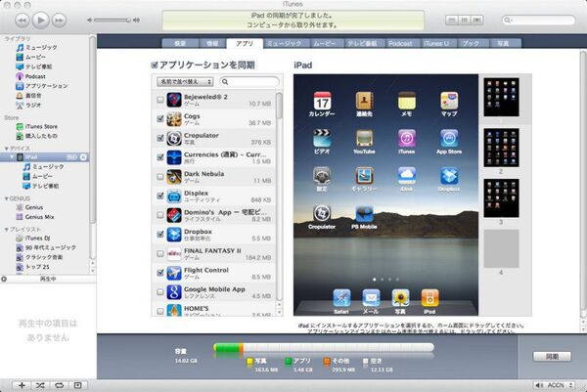587x392 pixels.
Task: Open the ミュージック tab
Action: 285,43
